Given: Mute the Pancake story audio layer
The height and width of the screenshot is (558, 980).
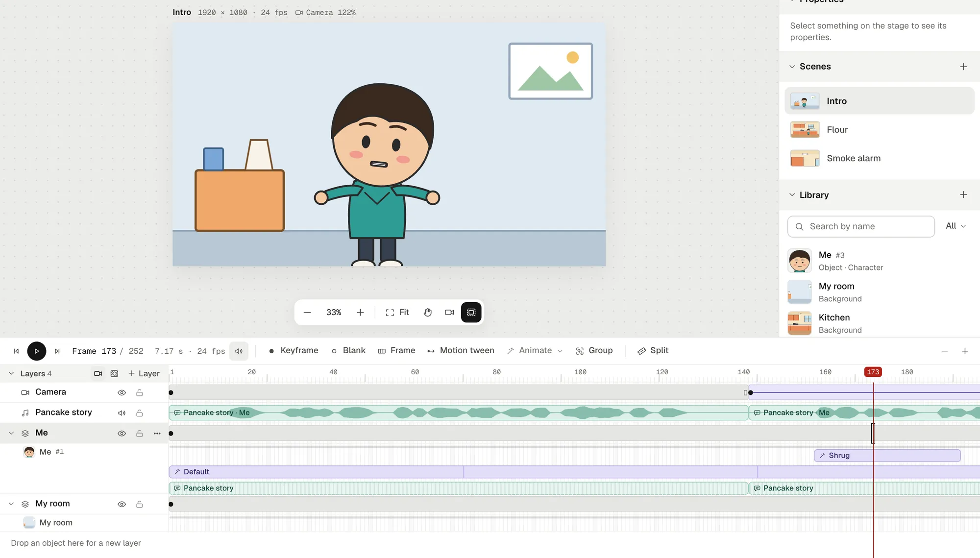Looking at the screenshot, I should coord(122,413).
